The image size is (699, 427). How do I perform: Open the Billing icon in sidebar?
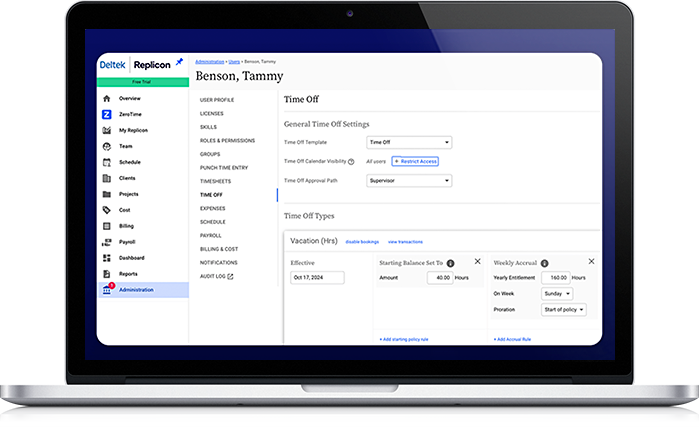107,226
